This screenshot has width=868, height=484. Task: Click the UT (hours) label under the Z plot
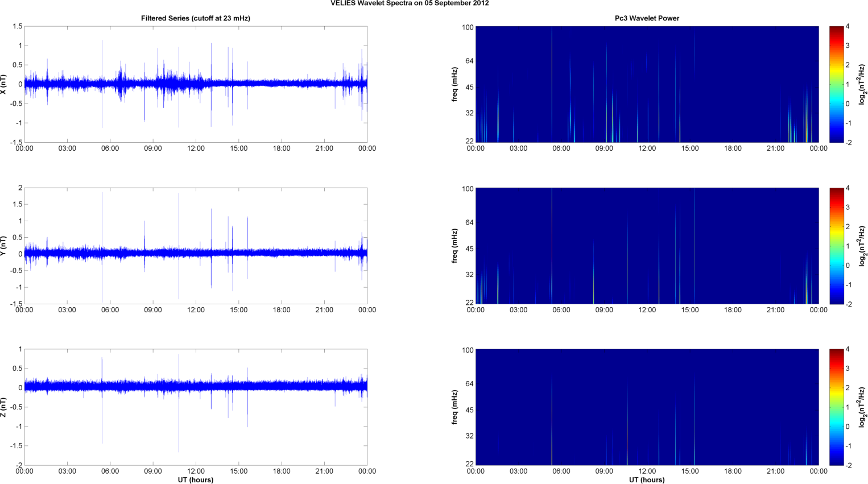[195, 480]
